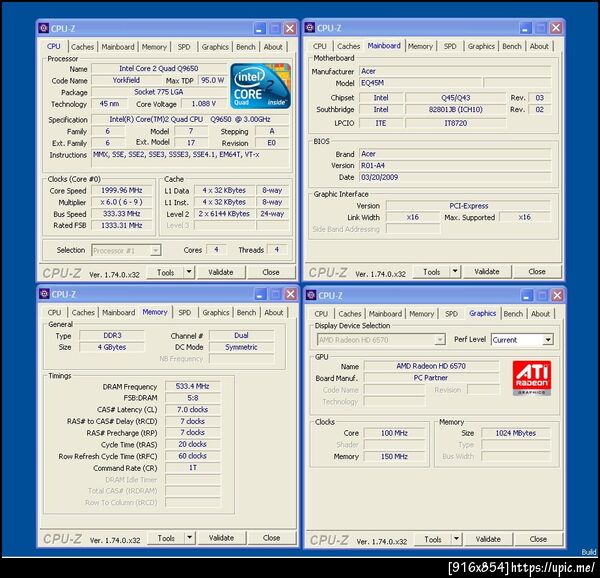Screen dimensions: 600x578
Task: Minimize the bottom-left Memory window
Action: click(x=260, y=294)
